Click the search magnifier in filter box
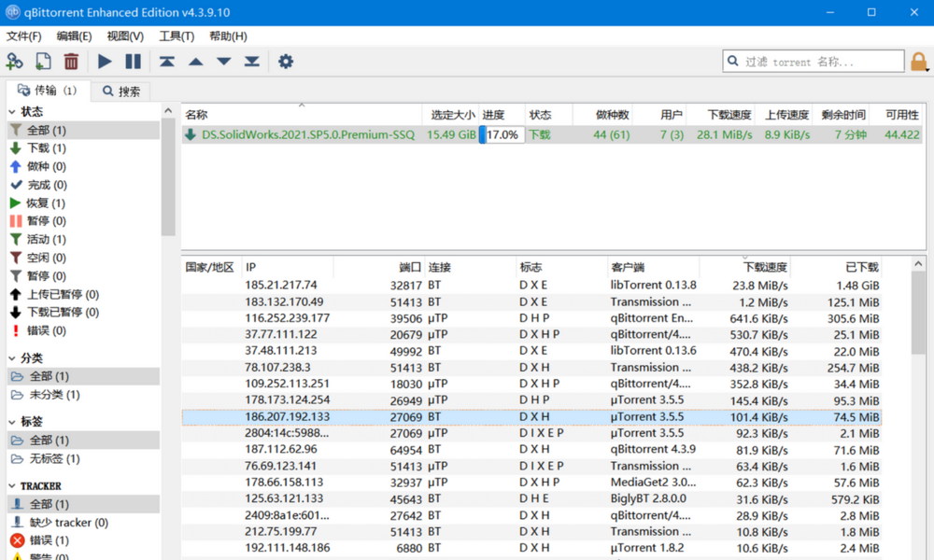Screen dimensions: 934x560 733,61
